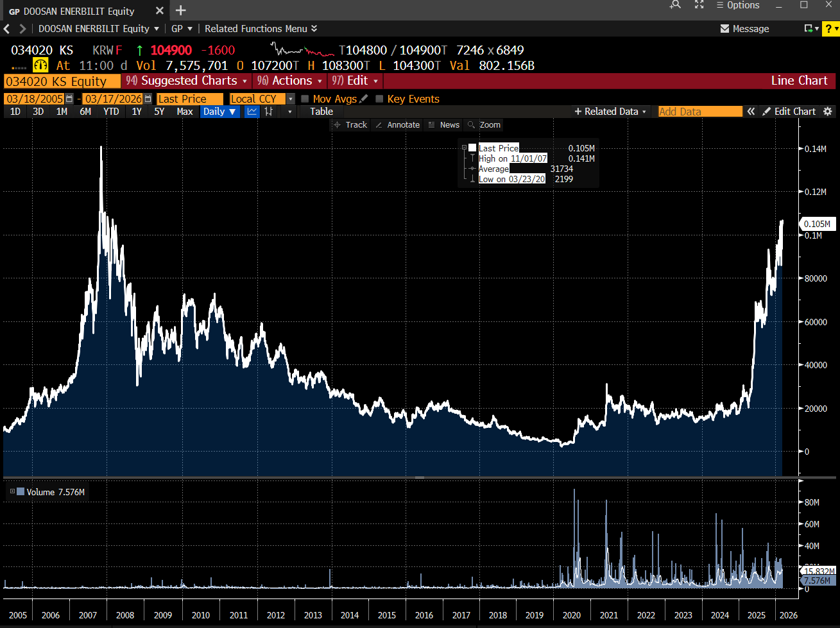The width and height of the screenshot is (840, 628).
Task: Select the 1M range
Action: pyautogui.click(x=62, y=112)
